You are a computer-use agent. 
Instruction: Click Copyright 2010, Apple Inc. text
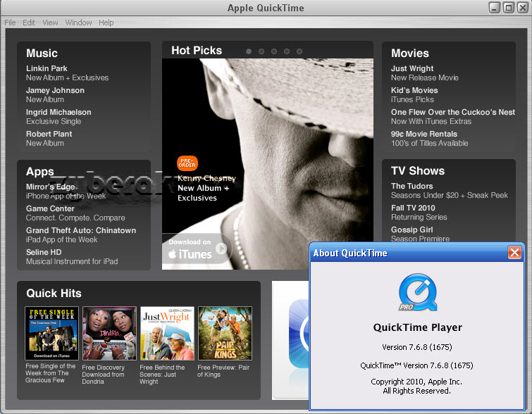416,382
